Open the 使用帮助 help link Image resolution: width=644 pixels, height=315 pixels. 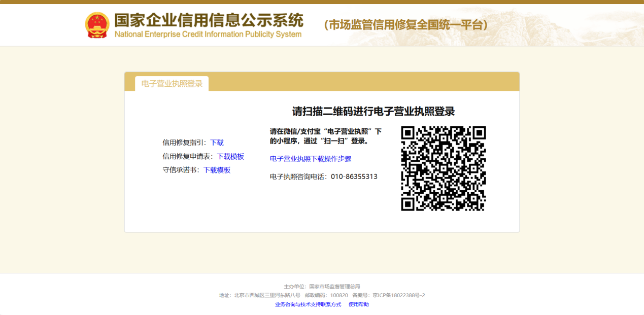coord(358,304)
